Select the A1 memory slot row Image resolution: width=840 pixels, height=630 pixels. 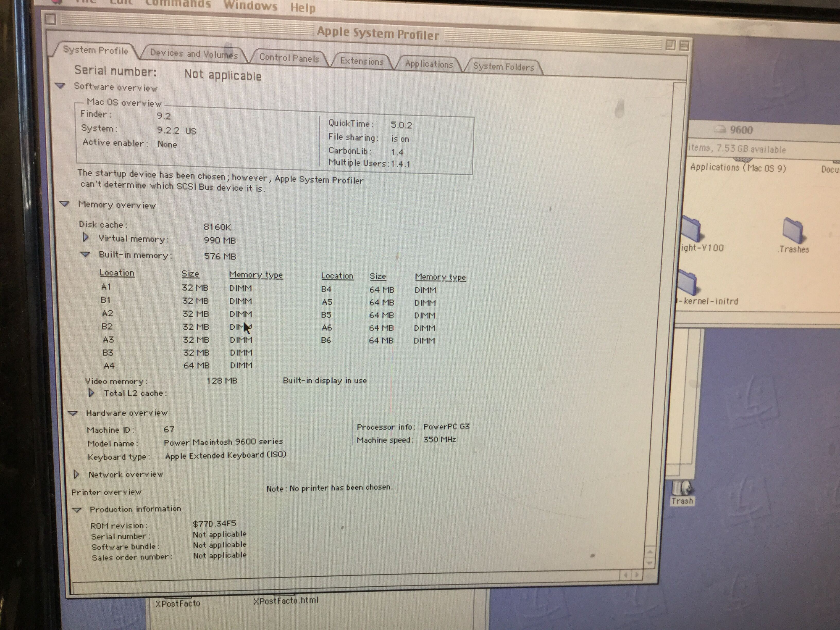pyautogui.click(x=176, y=287)
